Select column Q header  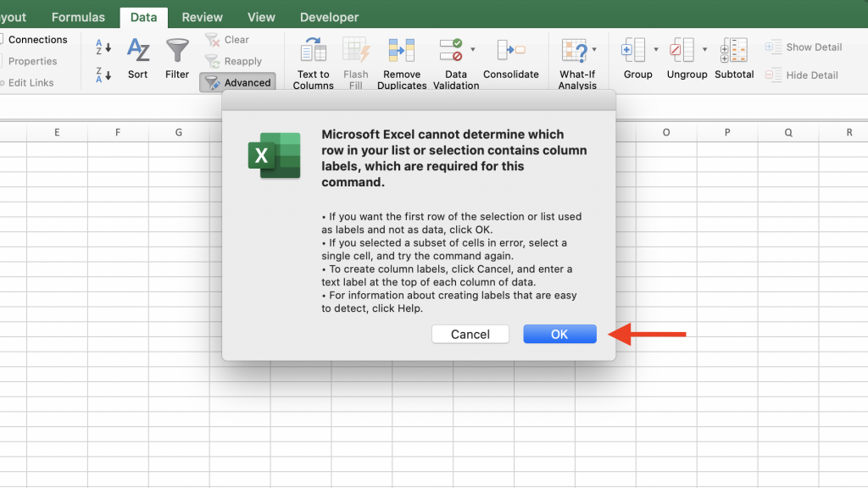click(788, 132)
